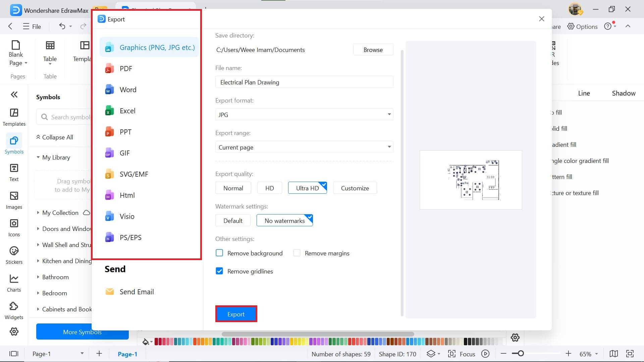
Task: Click the back arrow in toolbar
Action: click(10, 26)
